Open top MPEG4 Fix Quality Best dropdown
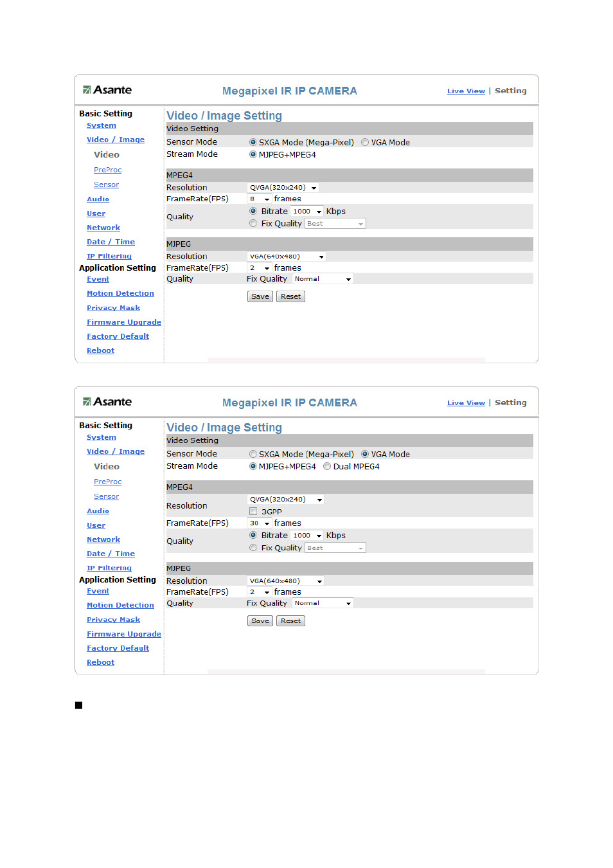Viewport: 613px width, 868px height. pos(335,223)
